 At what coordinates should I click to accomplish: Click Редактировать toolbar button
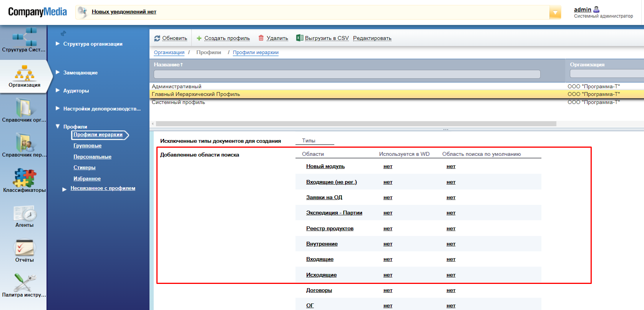pyautogui.click(x=372, y=38)
